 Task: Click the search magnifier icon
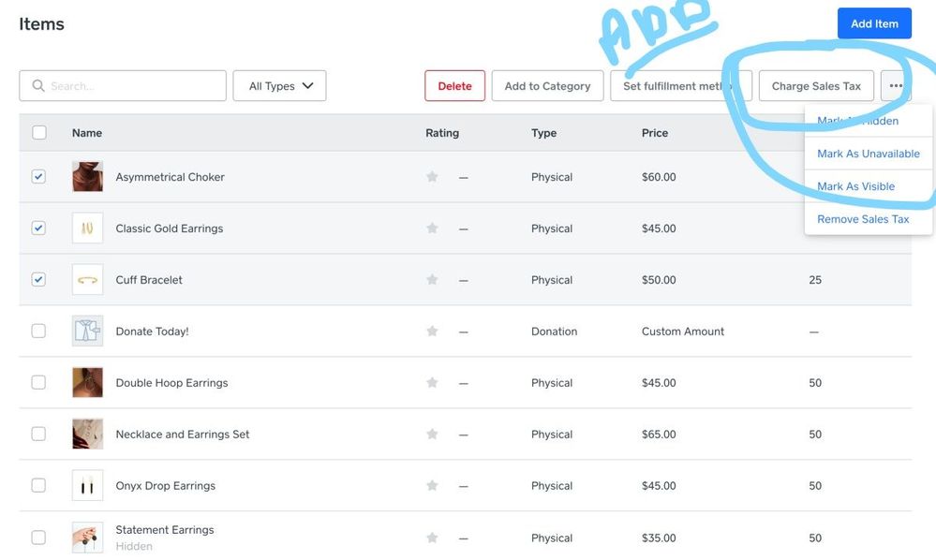click(38, 86)
